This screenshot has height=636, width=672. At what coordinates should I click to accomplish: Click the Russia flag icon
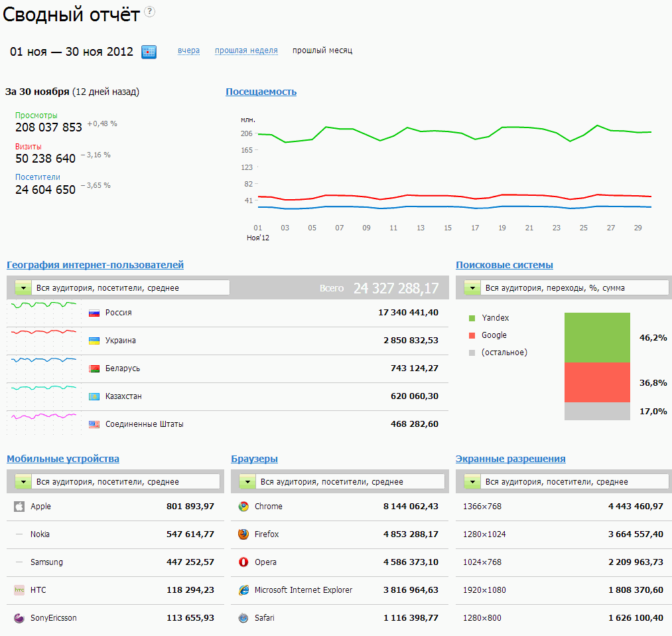tap(94, 313)
